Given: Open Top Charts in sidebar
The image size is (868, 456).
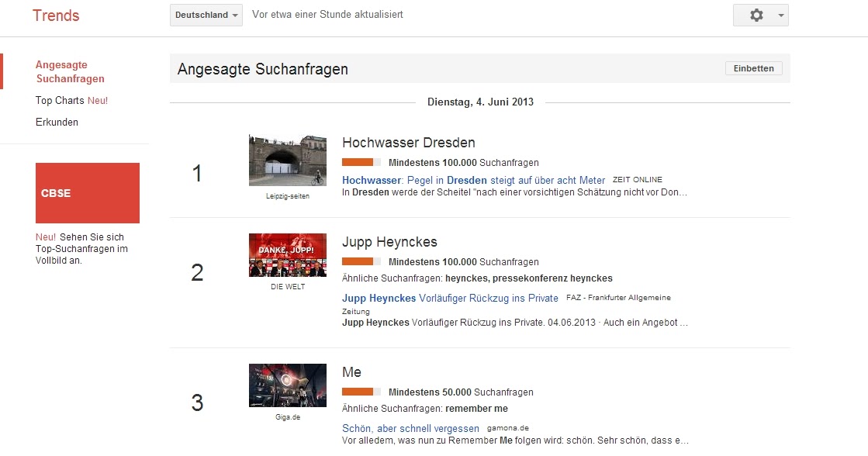Looking at the screenshot, I should tap(60, 100).
